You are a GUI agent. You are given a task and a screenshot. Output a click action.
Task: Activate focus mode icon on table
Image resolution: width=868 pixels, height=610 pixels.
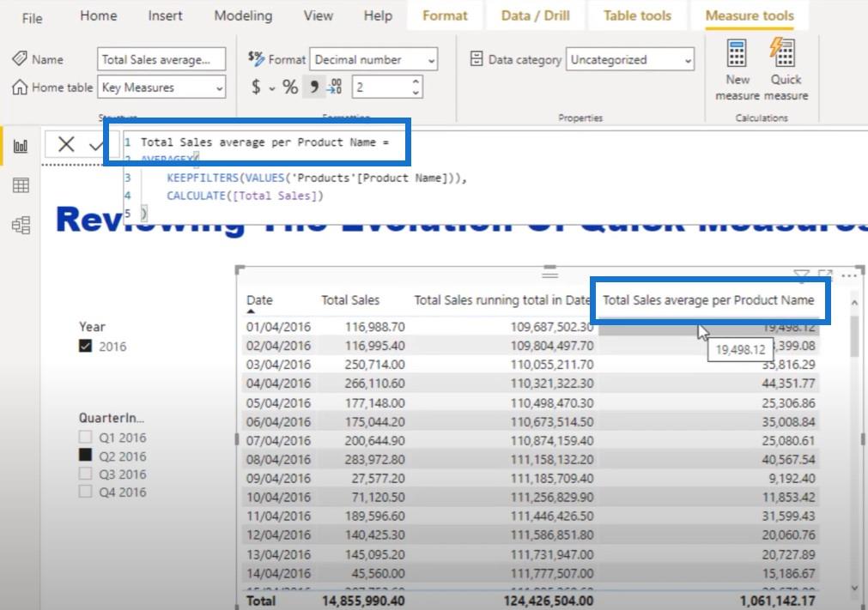pos(825,275)
